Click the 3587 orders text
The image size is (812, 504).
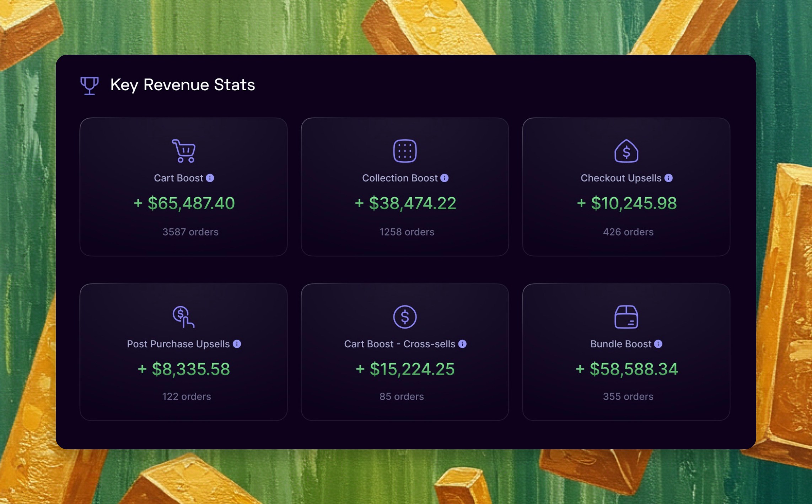click(x=190, y=232)
